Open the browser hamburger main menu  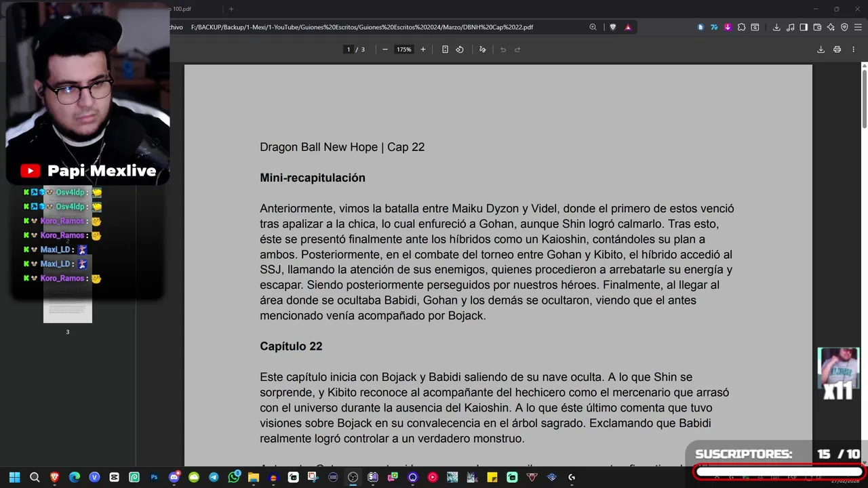858,27
